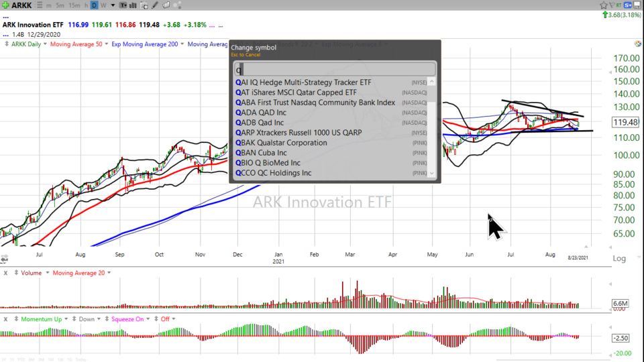Click the colorful chart settings icon
Viewport: 644px width, 362px height.
[x=637, y=44]
